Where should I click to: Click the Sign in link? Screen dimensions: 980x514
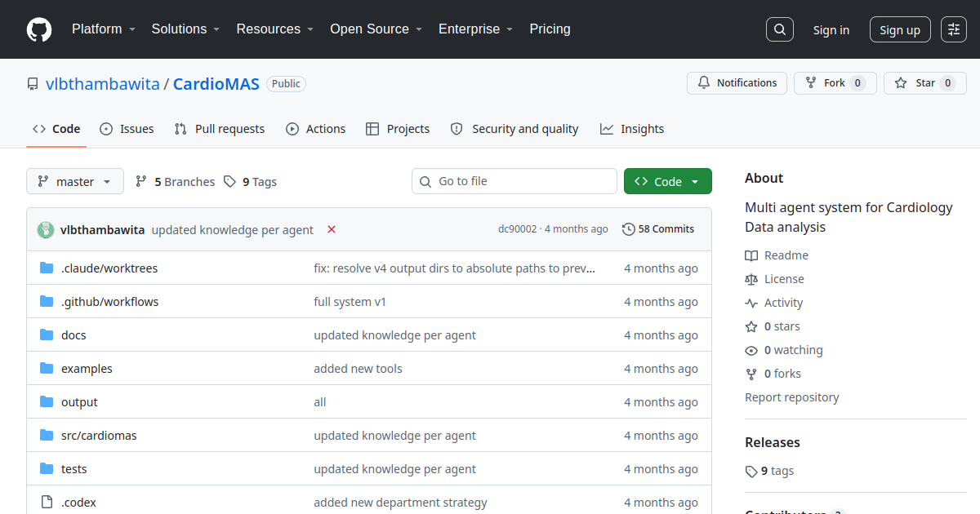pos(831,29)
